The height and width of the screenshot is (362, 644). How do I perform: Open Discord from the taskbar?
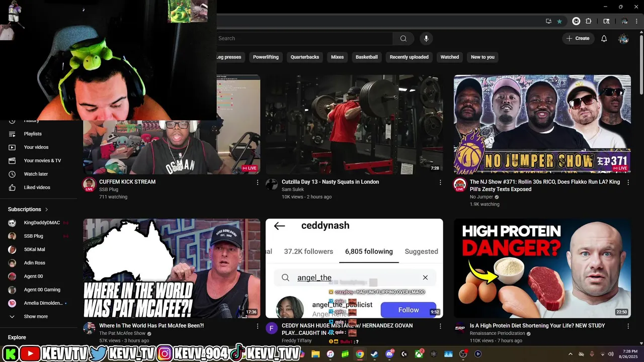coord(389,354)
